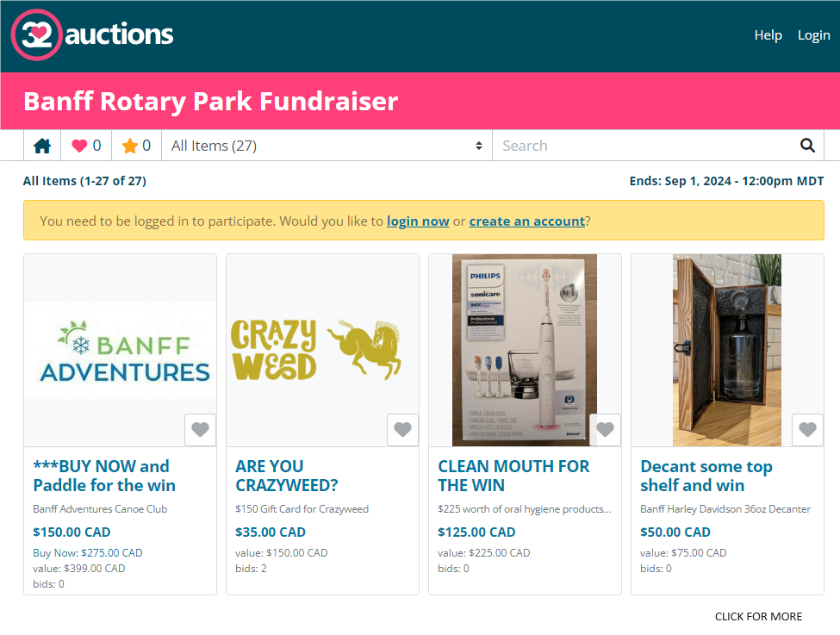Open watched items with pink heart icon
This screenshot has height=635, width=840.
86,146
